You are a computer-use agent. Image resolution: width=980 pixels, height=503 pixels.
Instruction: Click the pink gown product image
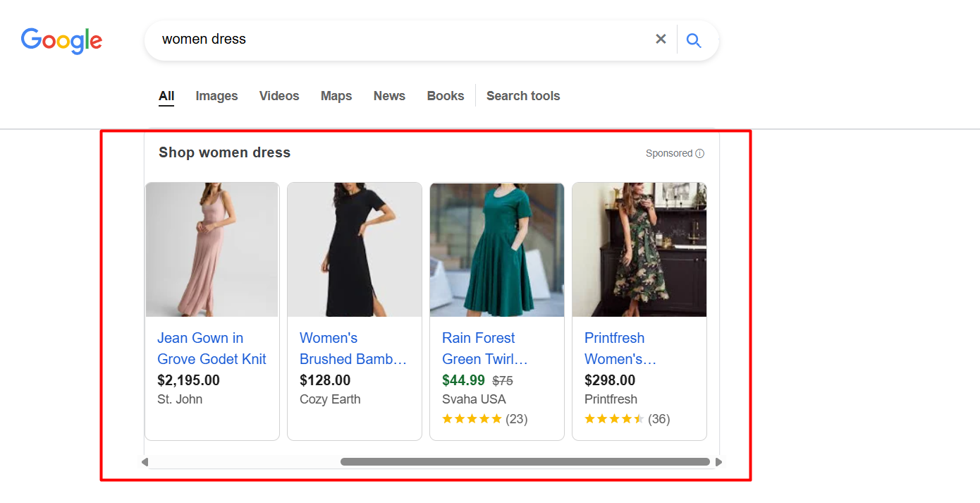(x=212, y=250)
